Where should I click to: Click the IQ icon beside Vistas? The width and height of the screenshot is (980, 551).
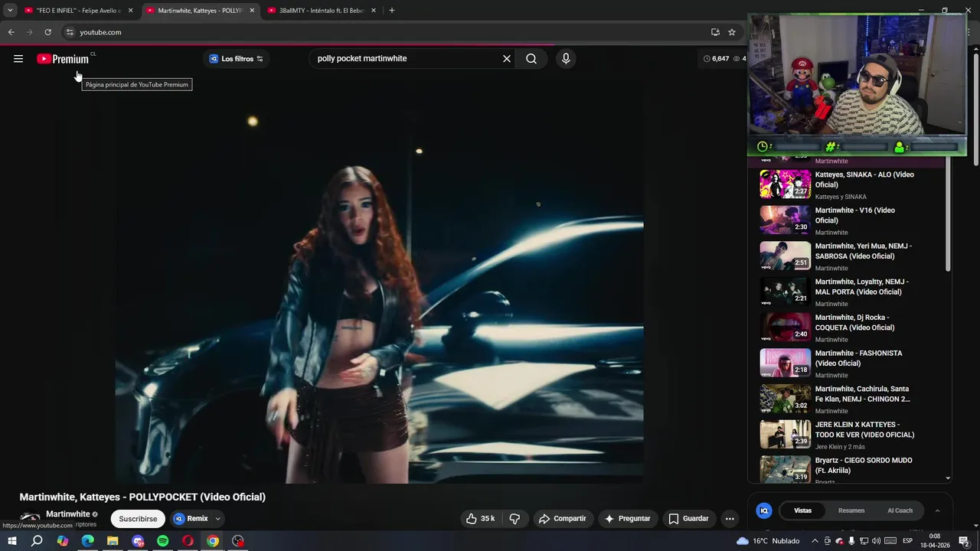pyautogui.click(x=763, y=510)
